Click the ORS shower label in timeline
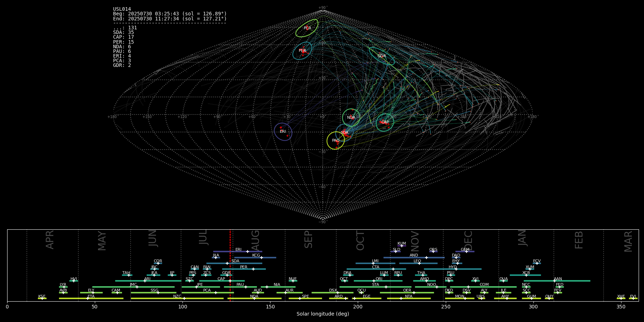This screenshot has width=644, height=322. (x=433, y=250)
